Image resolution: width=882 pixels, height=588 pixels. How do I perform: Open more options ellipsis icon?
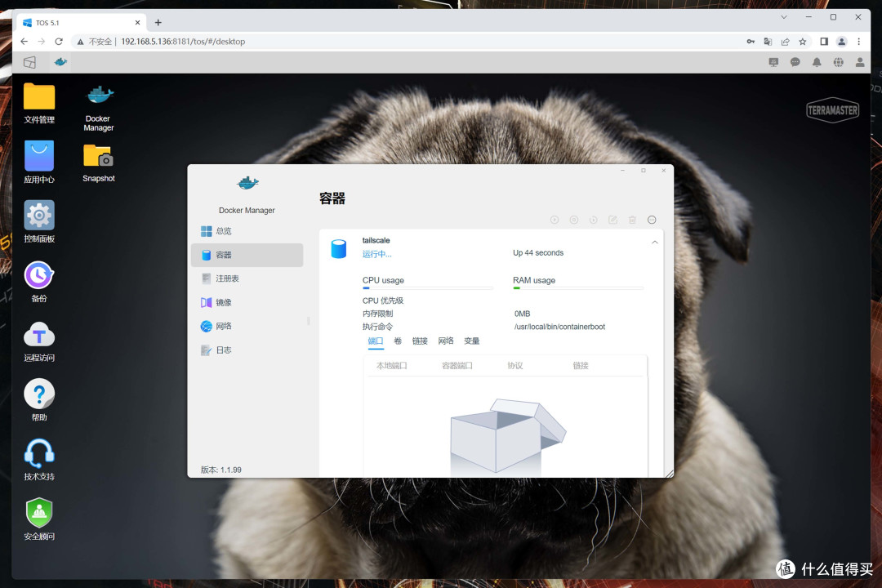(x=652, y=220)
